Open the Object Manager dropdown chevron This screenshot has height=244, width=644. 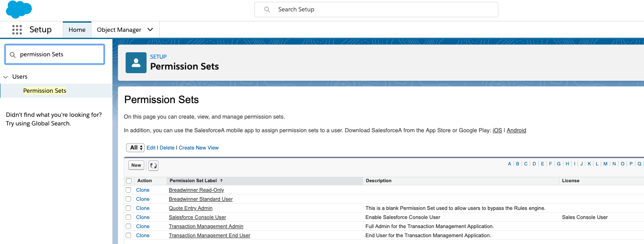click(x=150, y=30)
